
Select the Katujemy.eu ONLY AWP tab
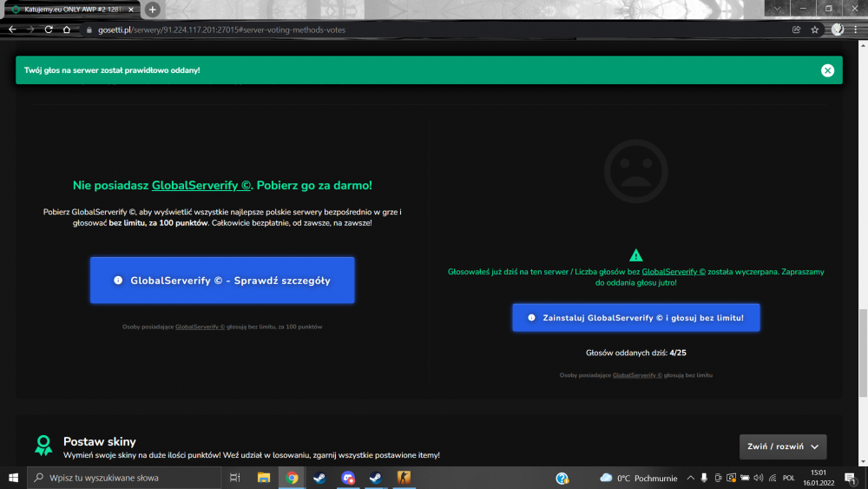pos(72,10)
